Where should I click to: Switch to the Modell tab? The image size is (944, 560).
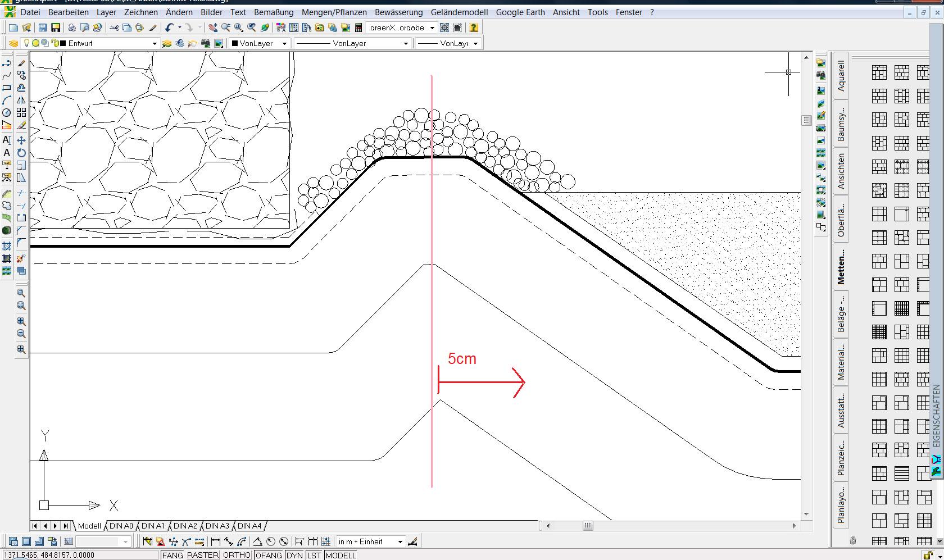pos(89,526)
